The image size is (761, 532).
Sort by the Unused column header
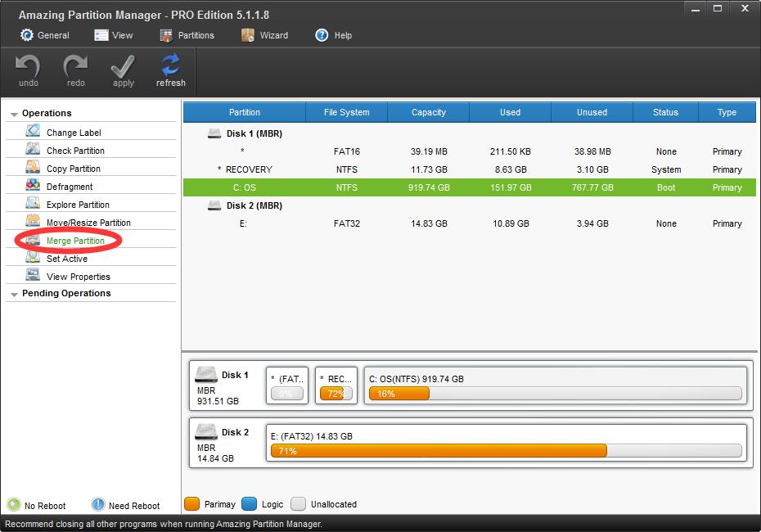click(x=592, y=112)
